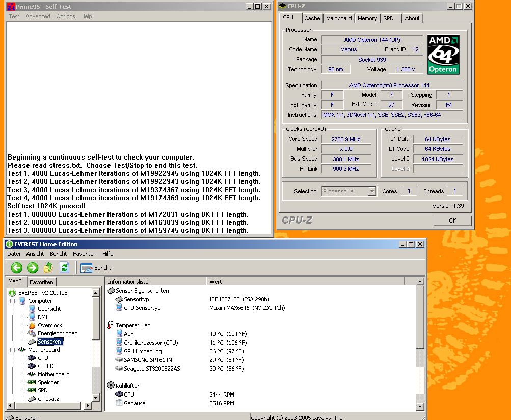The height and width of the screenshot is (420, 511).
Task: Open the Options menu in Prime95
Action: pyautogui.click(x=66, y=16)
